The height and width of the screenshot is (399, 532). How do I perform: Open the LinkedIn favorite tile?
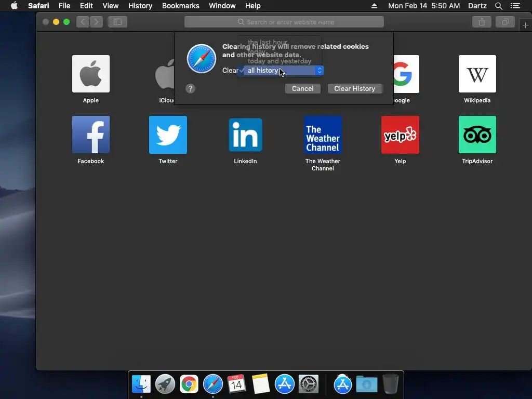[245, 135]
